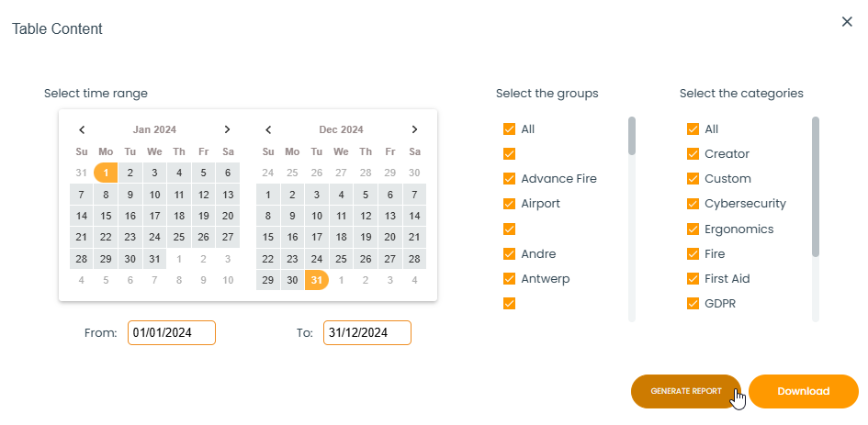868x425 pixels.
Task: Click the categories list scrollbar
Action: 815,184
